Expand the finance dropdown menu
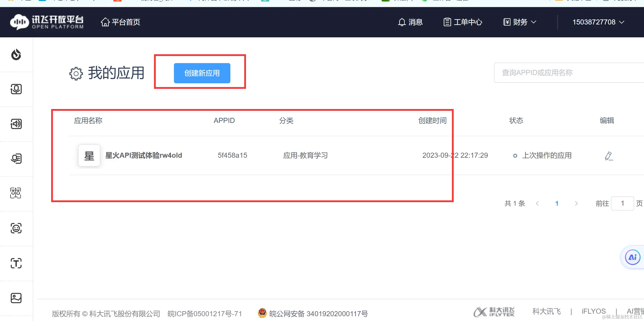The width and height of the screenshot is (644, 321). [520, 22]
